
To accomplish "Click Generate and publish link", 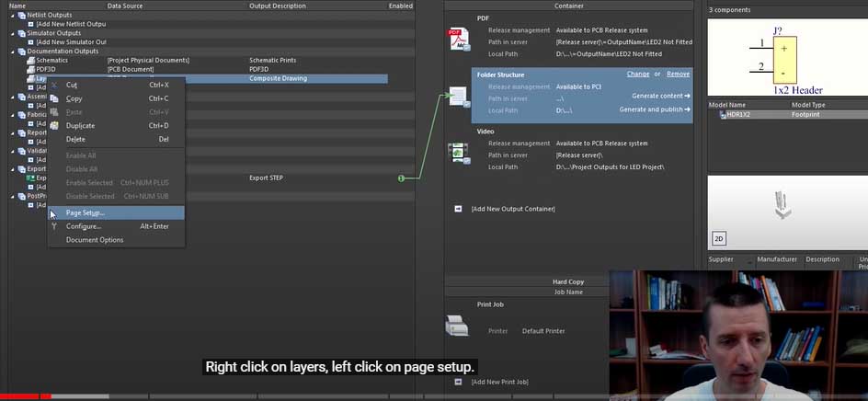I will [654, 109].
